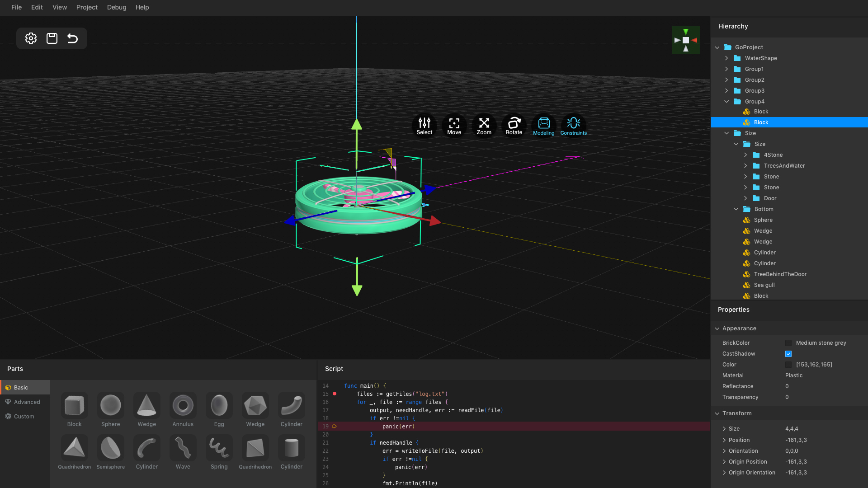
Task: Expand the Position property row
Action: tap(724, 440)
